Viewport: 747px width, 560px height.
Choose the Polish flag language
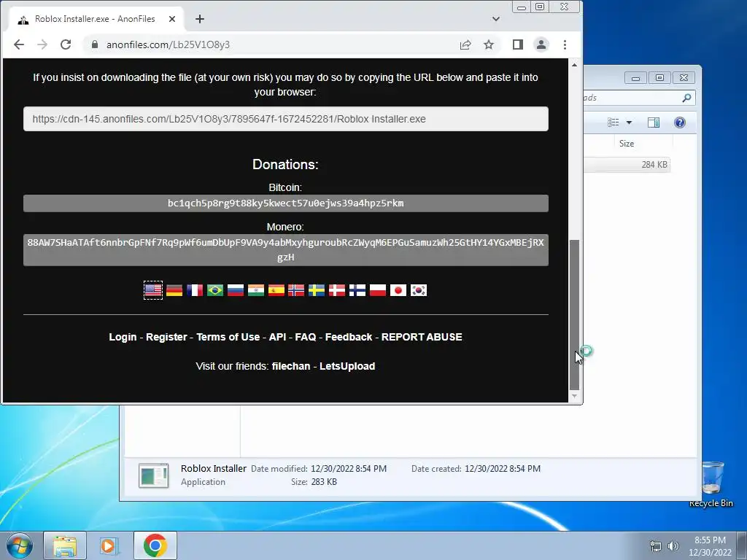[378, 290]
